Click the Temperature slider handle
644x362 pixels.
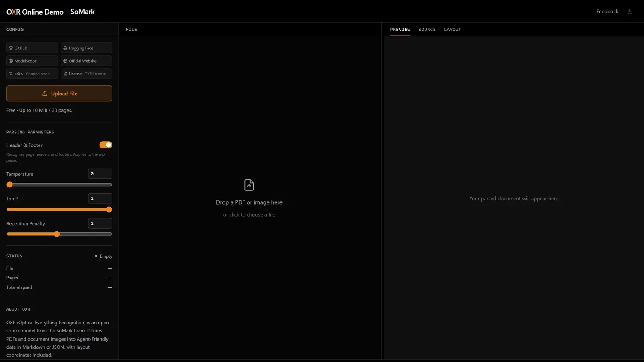pos(10,185)
